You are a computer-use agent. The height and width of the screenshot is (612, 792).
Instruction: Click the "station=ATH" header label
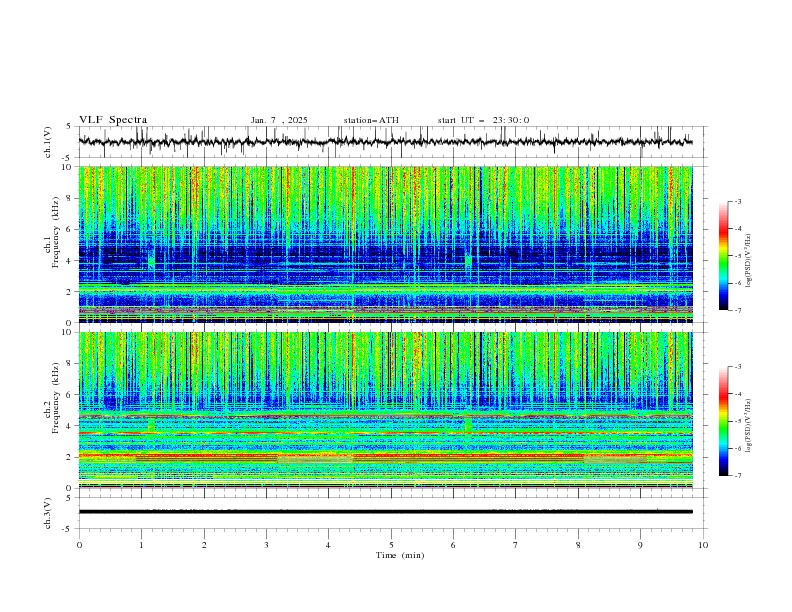click(371, 120)
